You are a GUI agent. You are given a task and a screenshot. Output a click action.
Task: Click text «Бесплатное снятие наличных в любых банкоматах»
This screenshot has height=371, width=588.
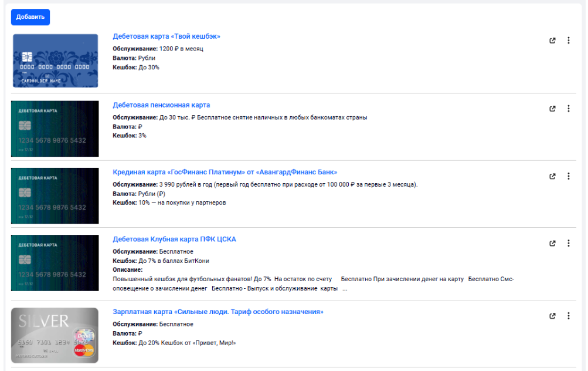pyautogui.click(x=274, y=117)
